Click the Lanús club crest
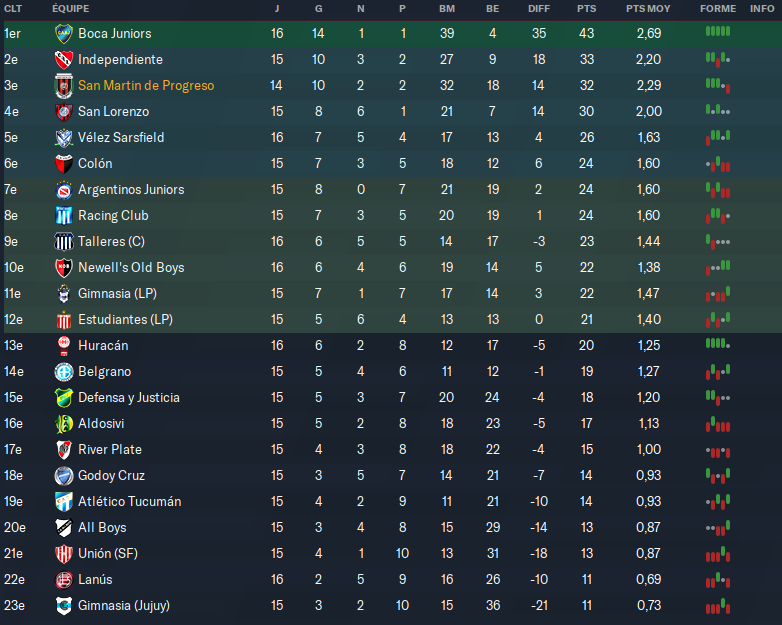This screenshot has height=625, width=782. (x=64, y=579)
